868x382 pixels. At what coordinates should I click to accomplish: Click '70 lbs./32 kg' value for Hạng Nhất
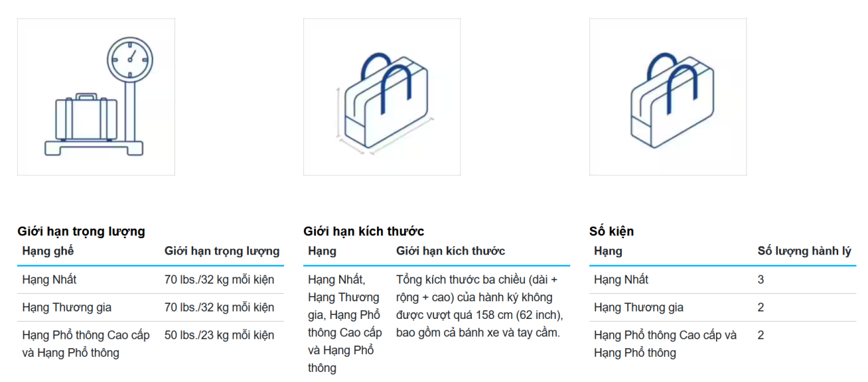coord(219,280)
